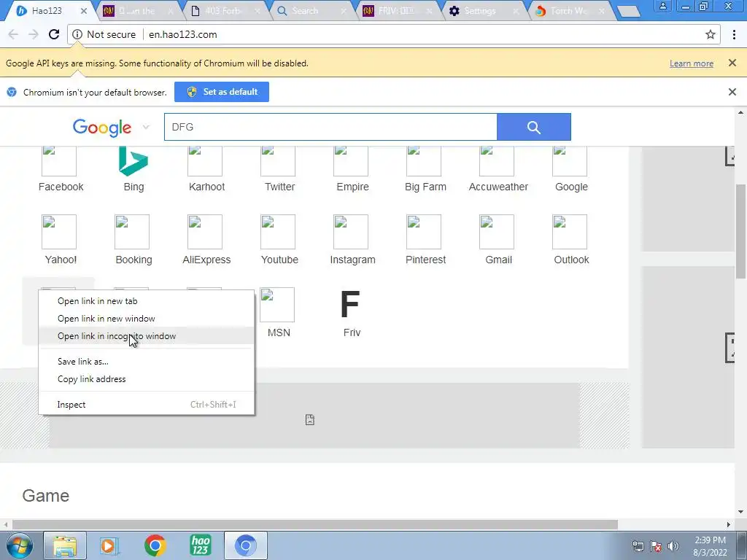Open the Accuweather shortcut icon
The image size is (747, 560).
click(496, 161)
